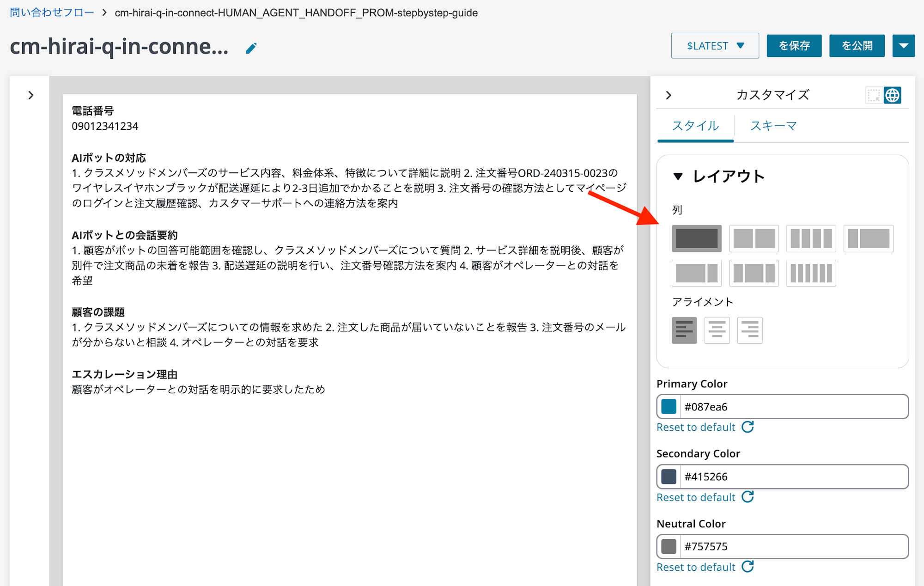Toggle center text alignment

pyautogui.click(x=717, y=330)
